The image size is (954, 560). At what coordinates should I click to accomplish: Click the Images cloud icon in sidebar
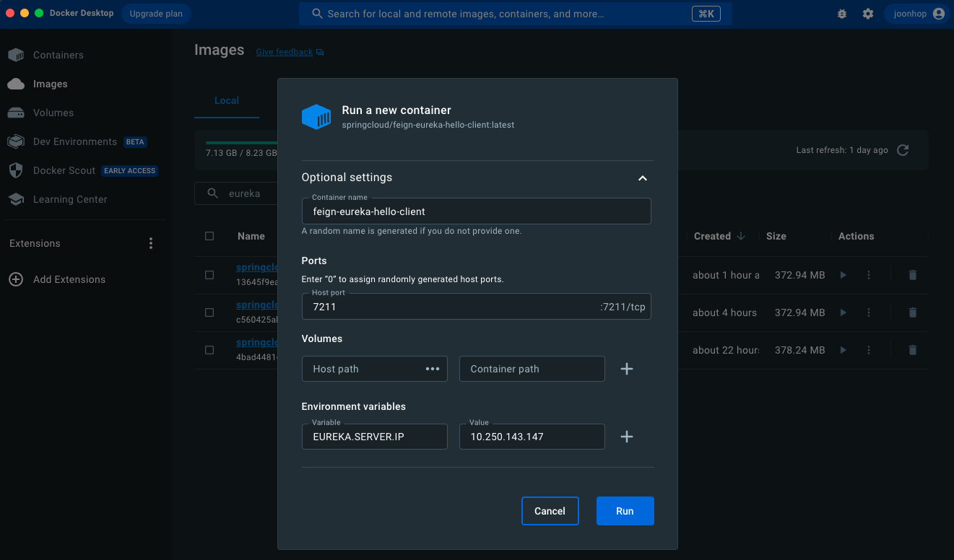tap(16, 84)
